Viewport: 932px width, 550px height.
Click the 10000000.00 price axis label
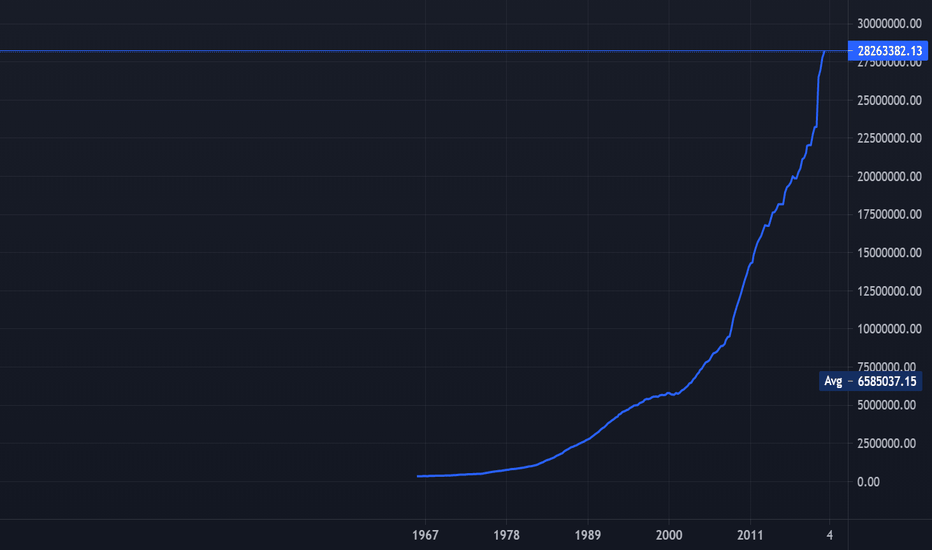click(x=889, y=329)
